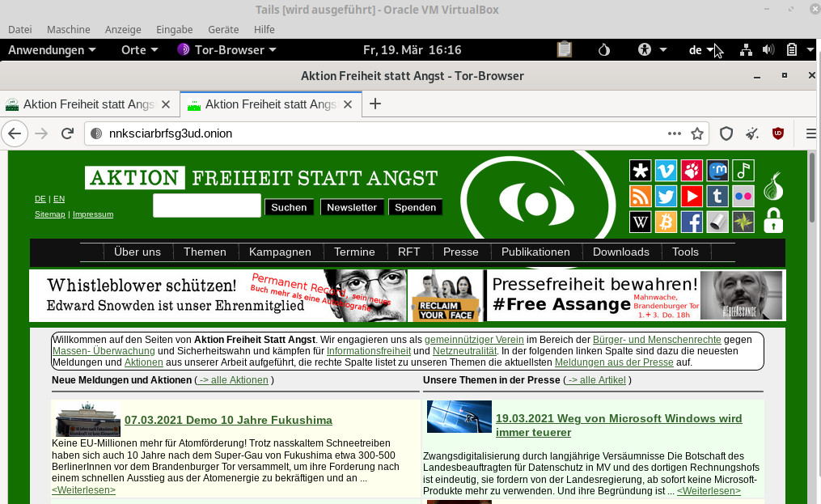This screenshot has width=821, height=504.
Task: Open the Firefox hamburger menu
Action: click(x=810, y=133)
